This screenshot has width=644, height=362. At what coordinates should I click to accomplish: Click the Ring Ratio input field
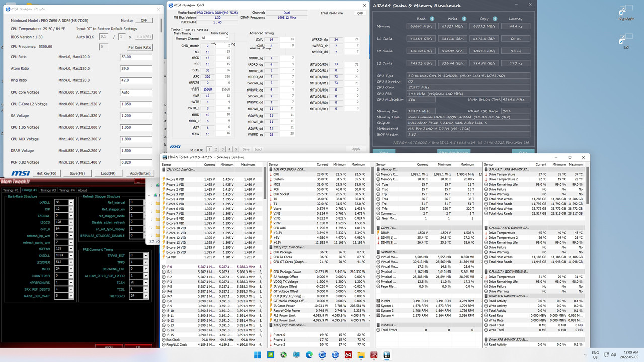(136, 80)
